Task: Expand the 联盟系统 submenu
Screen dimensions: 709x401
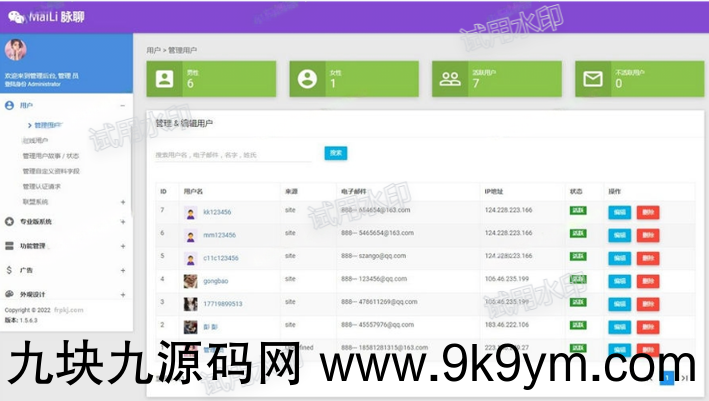Action: coord(122,202)
